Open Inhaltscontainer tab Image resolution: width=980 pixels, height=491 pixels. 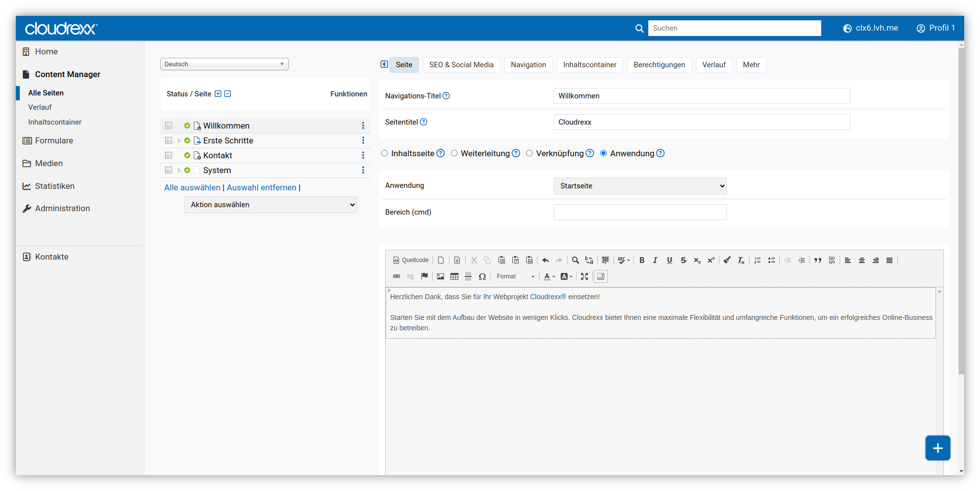590,65
